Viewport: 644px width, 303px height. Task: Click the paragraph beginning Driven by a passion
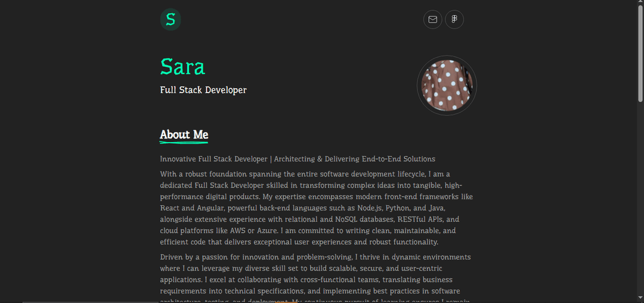point(316,274)
